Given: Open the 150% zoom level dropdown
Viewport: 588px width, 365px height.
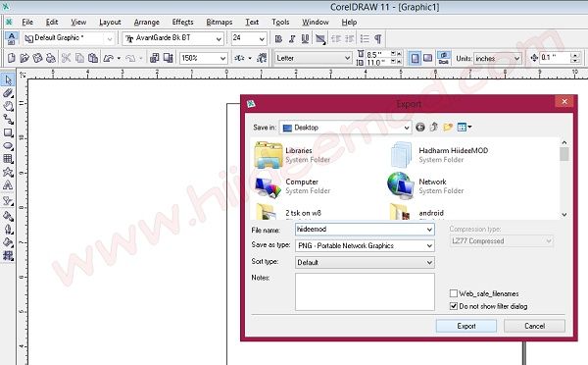Looking at the screenshot, I should tap(222, 58).
